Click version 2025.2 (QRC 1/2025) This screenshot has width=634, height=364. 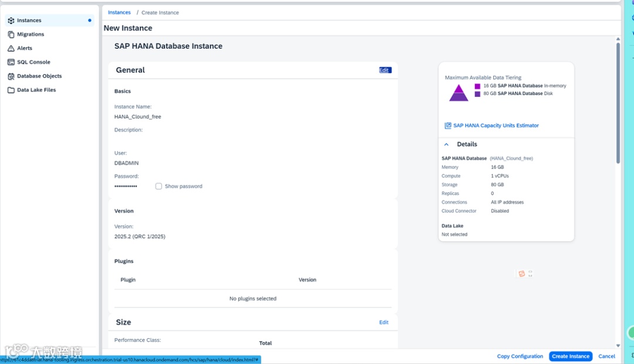pyautogui.click(x=140, y=236)
